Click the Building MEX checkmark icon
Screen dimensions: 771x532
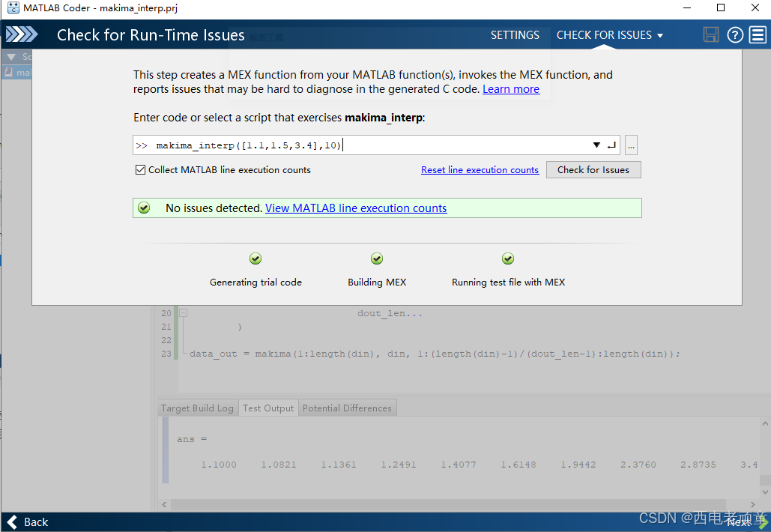[377, 259]
